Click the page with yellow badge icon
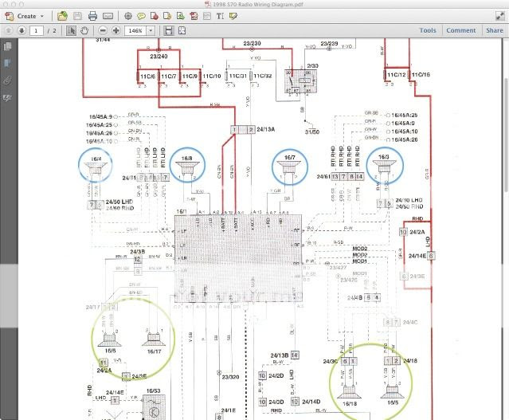The height and width of the screenshot is (420, 509). [x=167, y=16]
